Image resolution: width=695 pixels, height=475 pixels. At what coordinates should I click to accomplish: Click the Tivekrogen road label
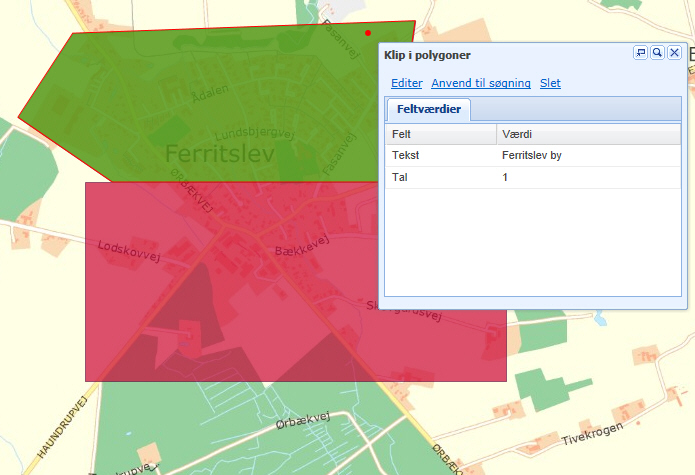[x=592, y=434]
